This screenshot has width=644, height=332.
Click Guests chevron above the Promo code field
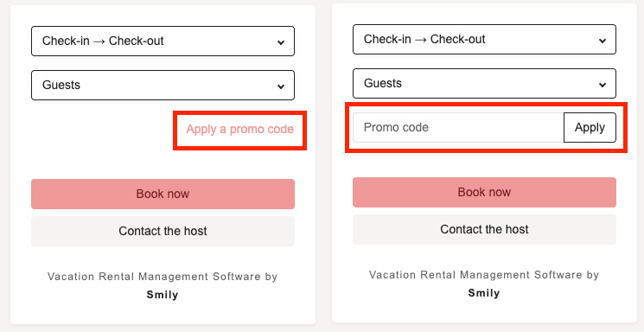[603, 85]
